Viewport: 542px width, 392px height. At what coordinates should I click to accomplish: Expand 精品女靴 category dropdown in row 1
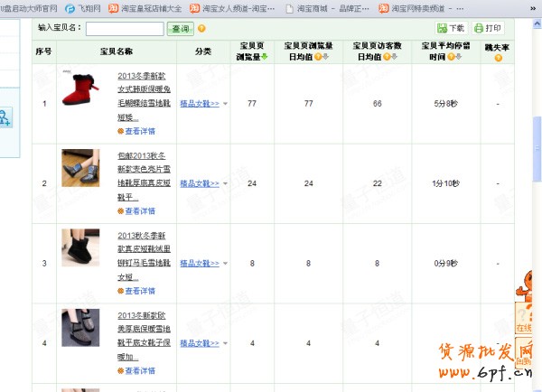[225, 104]
